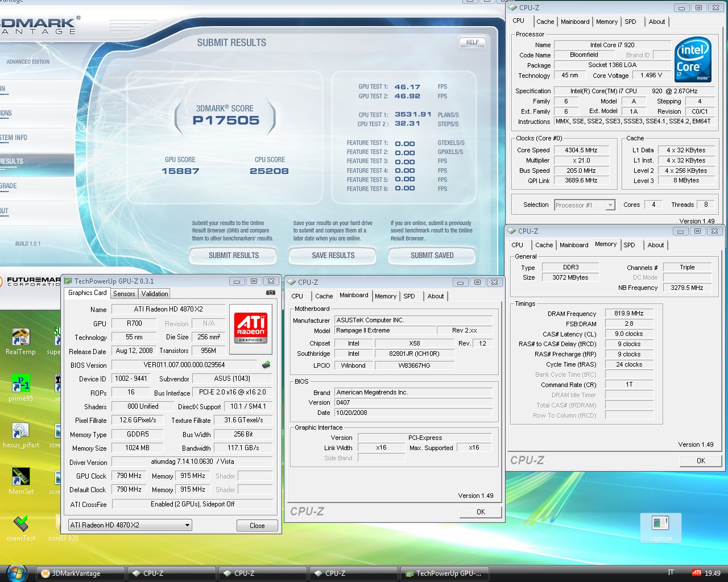Click the DRAM Frequency value 819.9 MHz

click(629, 313)
